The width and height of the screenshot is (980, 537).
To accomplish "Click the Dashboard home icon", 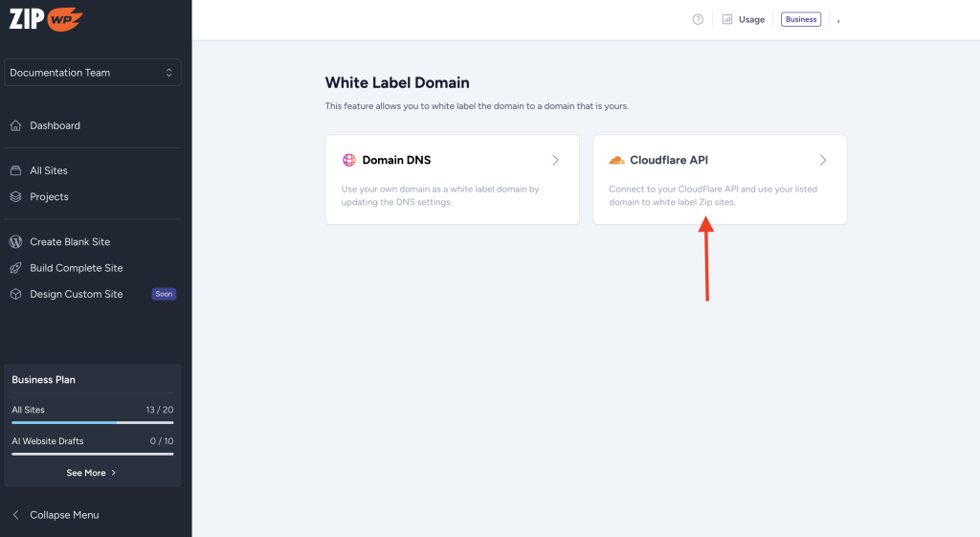I will [15, 125].
